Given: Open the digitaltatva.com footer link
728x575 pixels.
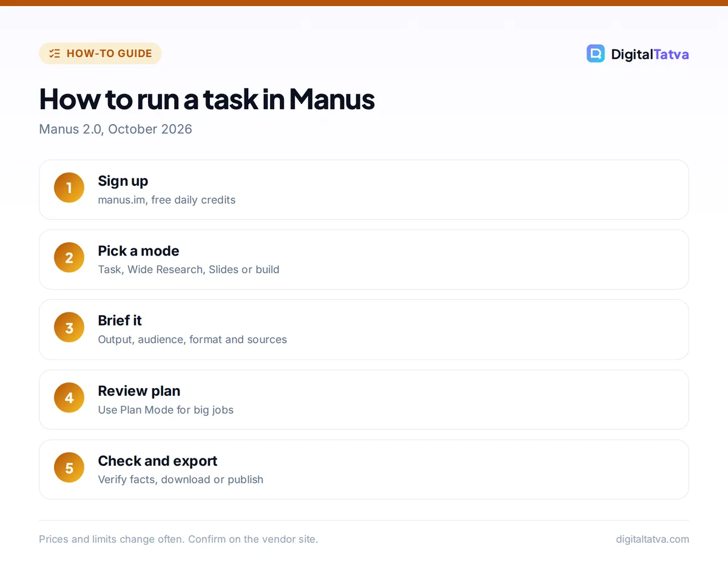Looking at the screenshot, I should (652, 539).
